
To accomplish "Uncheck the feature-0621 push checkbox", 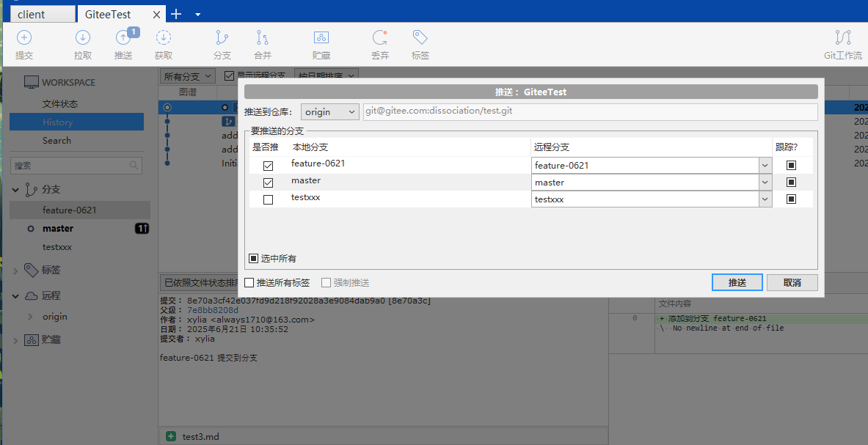I will [x=268, y=166].
